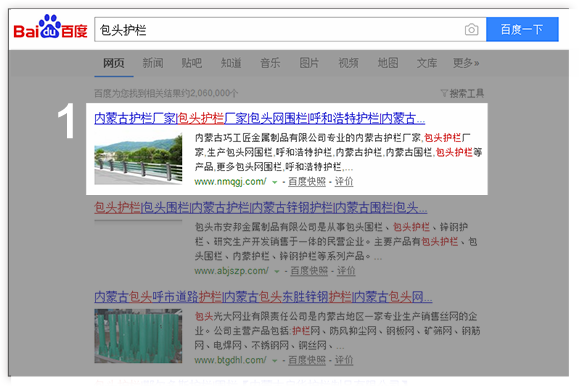Click the Baidu paw logo

tap(50, 27)
